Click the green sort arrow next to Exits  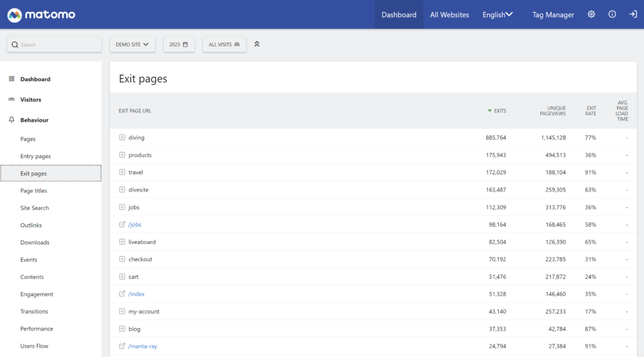click(x=489, y=111)
